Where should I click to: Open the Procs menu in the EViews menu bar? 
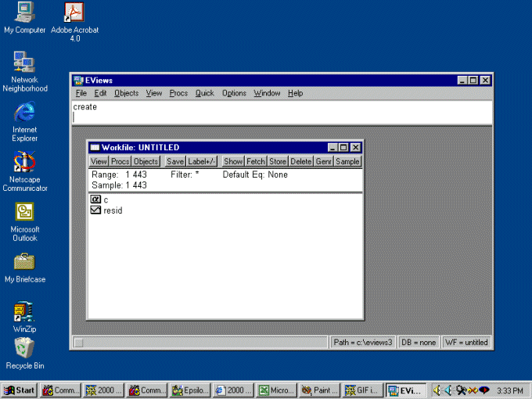pos(178,93)
